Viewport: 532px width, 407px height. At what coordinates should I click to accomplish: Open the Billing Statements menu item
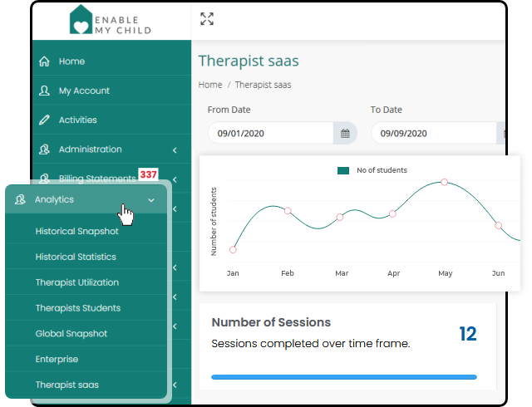97,179
